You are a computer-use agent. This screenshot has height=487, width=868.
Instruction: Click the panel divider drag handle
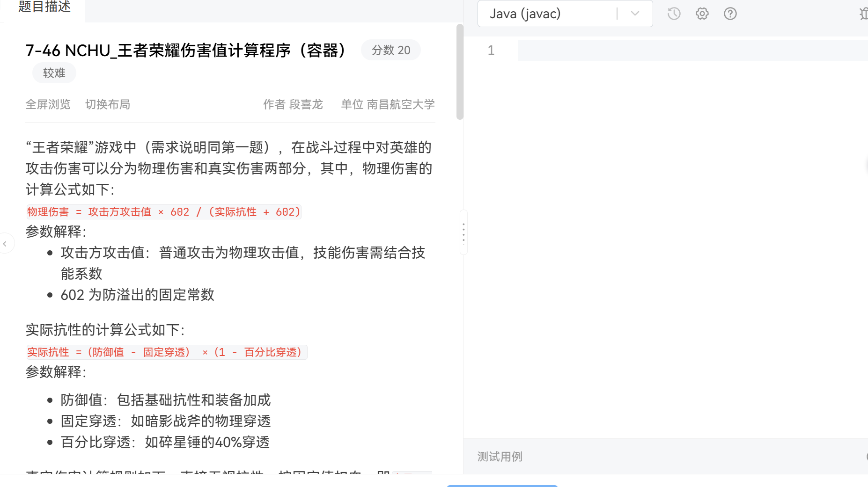[463, 233]
